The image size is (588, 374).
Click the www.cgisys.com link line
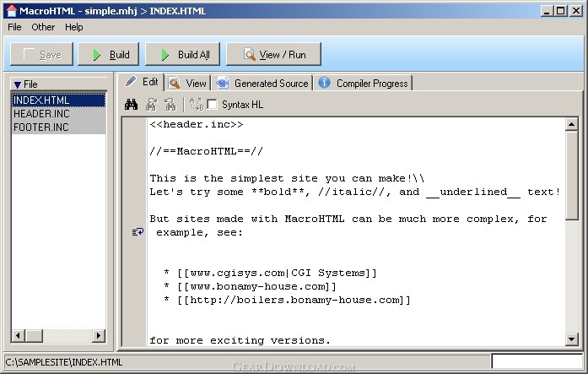270,273
